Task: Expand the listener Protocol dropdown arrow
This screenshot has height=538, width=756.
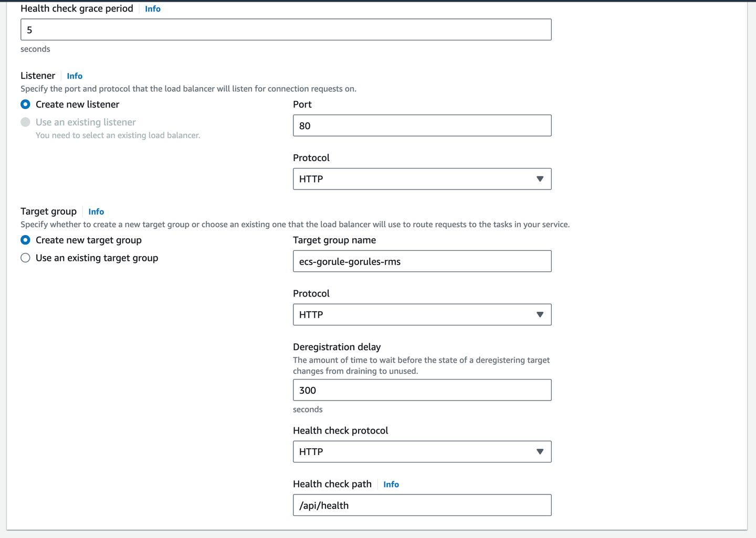Action: tap(540, 178)
